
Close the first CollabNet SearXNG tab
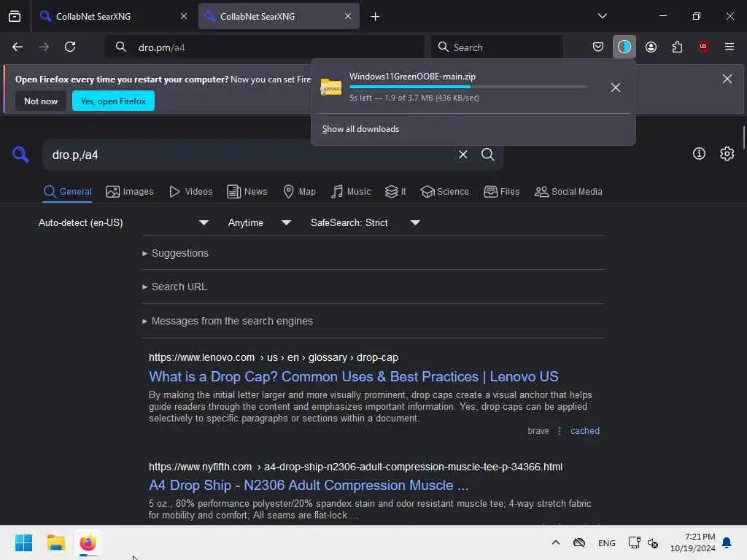(184, 16)
